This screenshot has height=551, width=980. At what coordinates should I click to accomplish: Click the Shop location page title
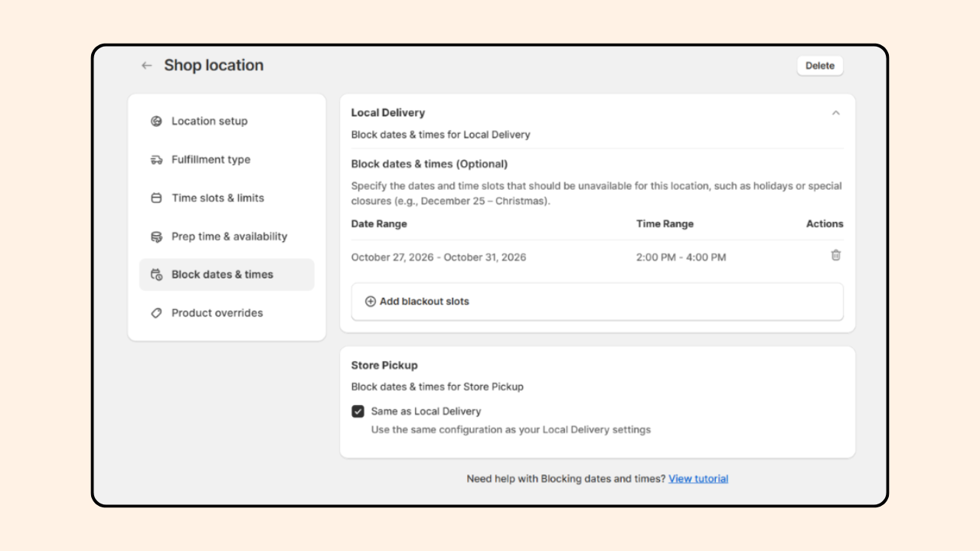click(214, 66)
